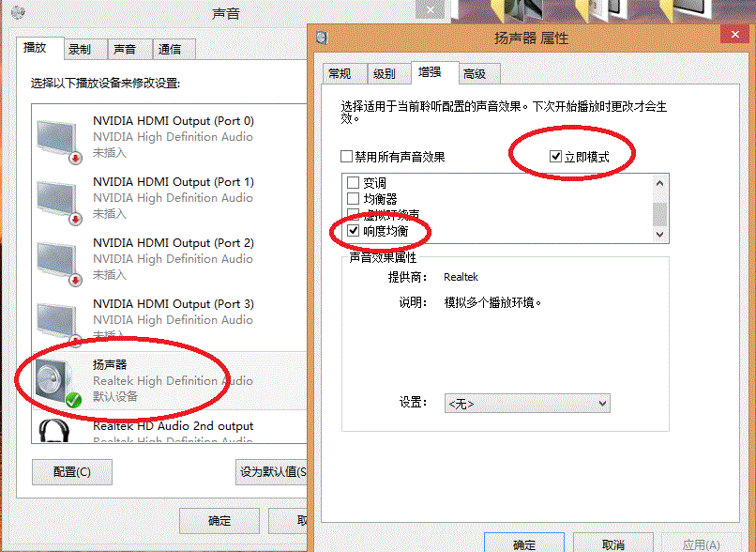
Task: Open the 设为默认值 split button dropdown
Action: [302, 471]
